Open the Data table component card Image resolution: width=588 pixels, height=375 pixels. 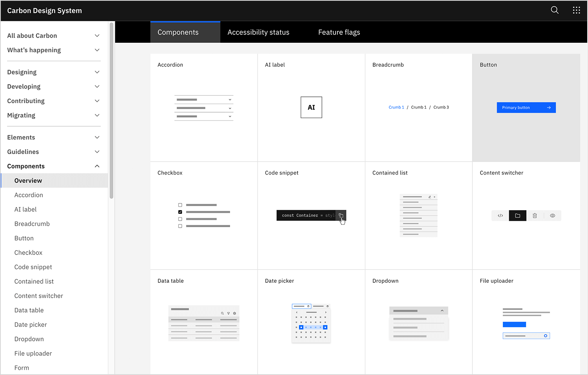(204, 322)
